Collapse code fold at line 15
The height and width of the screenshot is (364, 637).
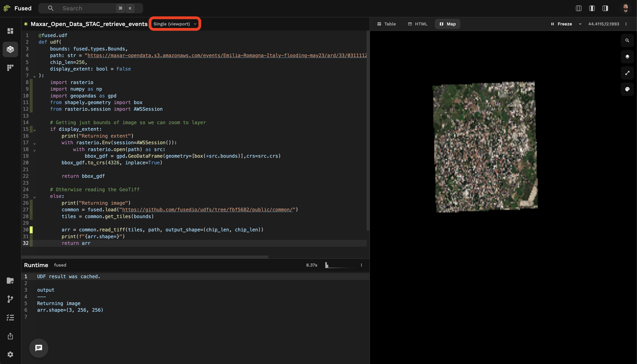coord(34,130)
